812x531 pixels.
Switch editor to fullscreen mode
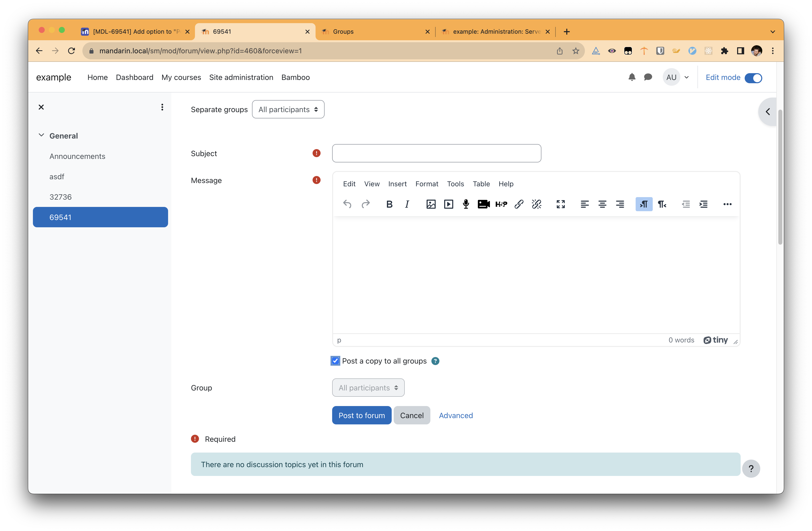pyautogui.click(x=561, y=204)
